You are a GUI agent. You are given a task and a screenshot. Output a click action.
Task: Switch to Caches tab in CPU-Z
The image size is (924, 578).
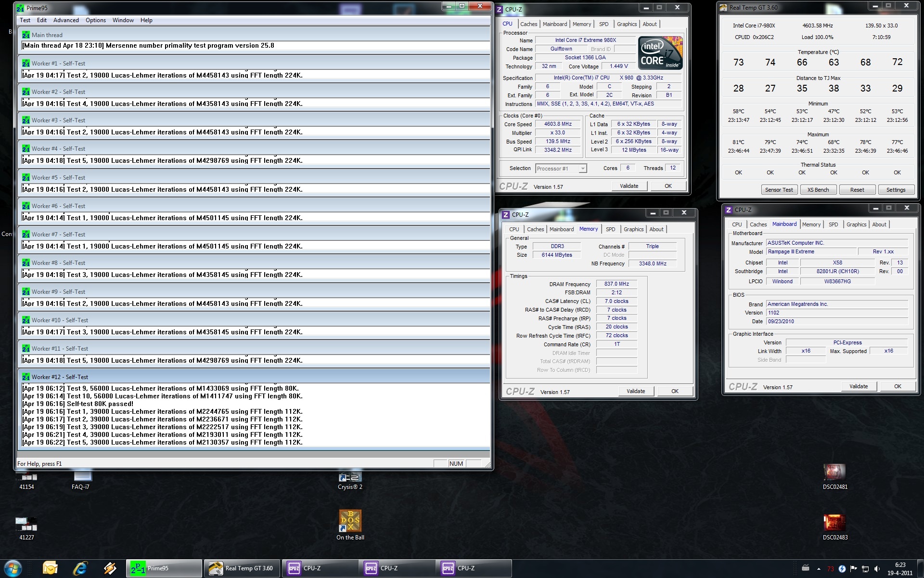tap(528, 24)
